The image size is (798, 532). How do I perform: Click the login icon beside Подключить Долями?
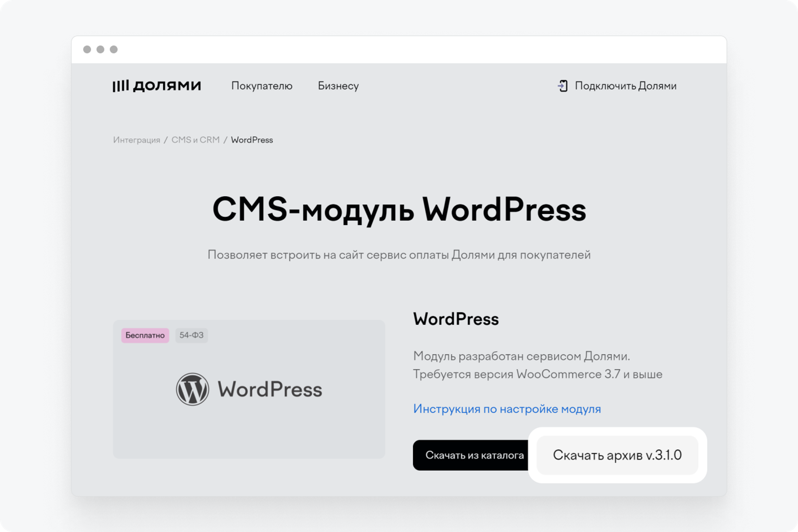coord(563,86)
